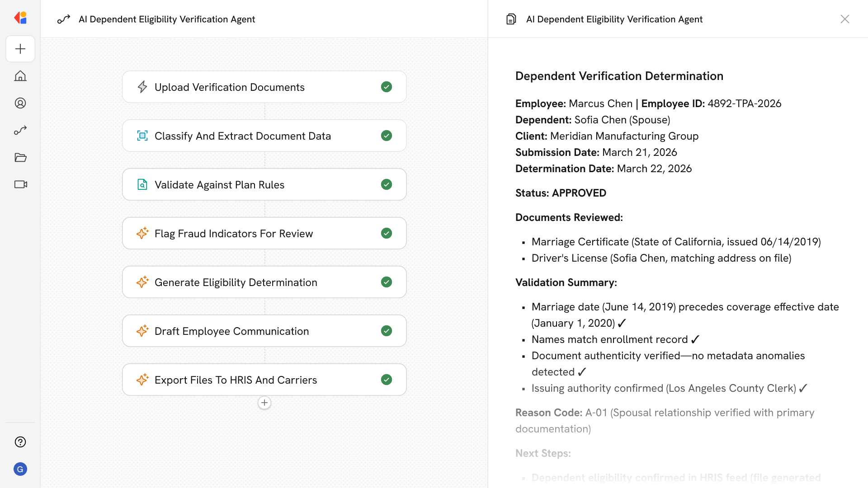
Task: Open Flag Fraud Indicators For Review step
Action: coord(234,234)
